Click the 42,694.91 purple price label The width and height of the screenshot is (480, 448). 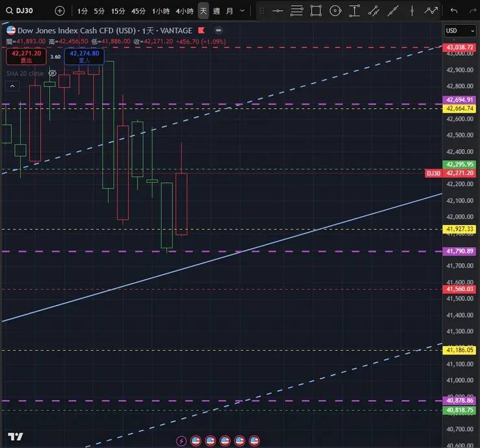[459, 100]
